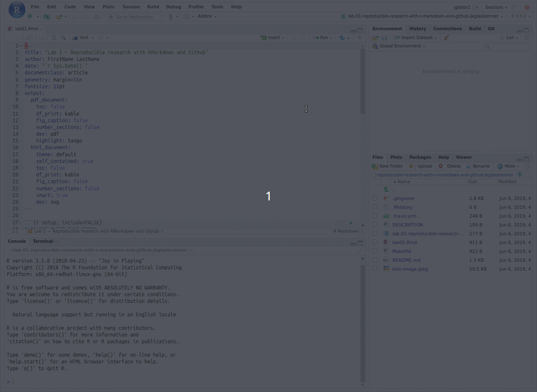Open the Run dropdown menu
Image resolution: width=537 pixels, height=392 pixels.
(323, 38)
